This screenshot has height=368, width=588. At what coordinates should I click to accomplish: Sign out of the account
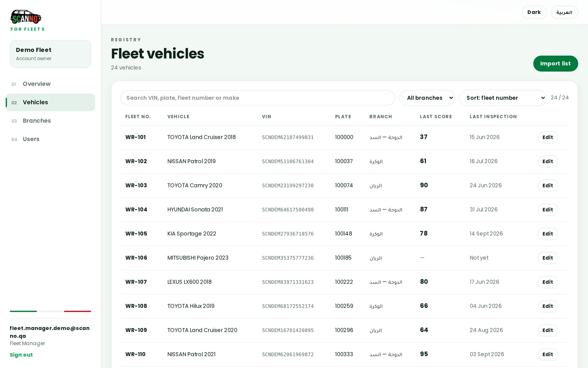point(21,355)
